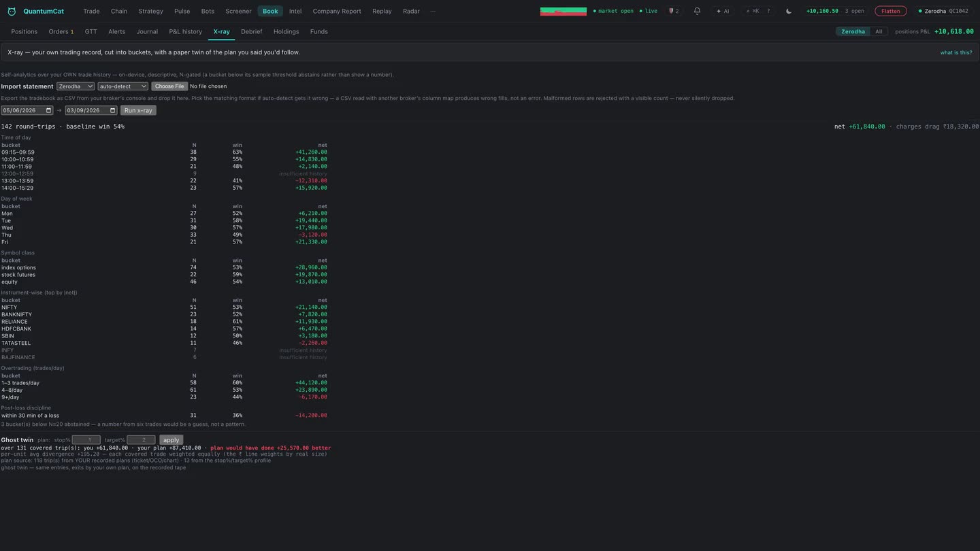Click the market open status indicator

click(613, 12)
